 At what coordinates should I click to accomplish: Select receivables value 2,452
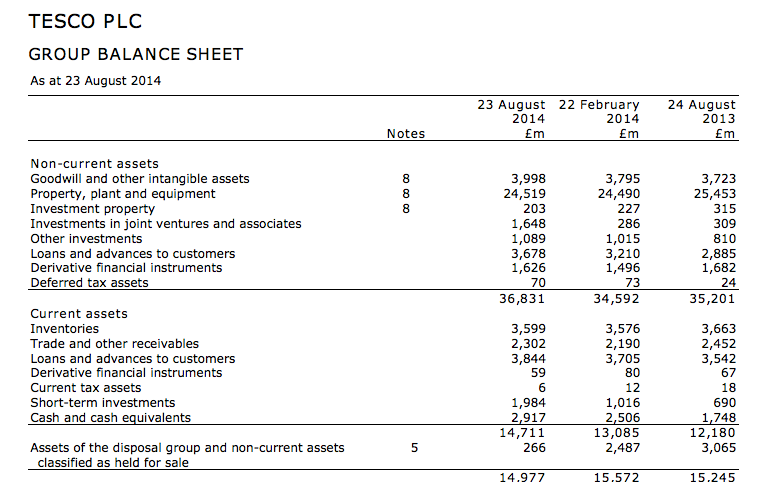tap(718, 344)
